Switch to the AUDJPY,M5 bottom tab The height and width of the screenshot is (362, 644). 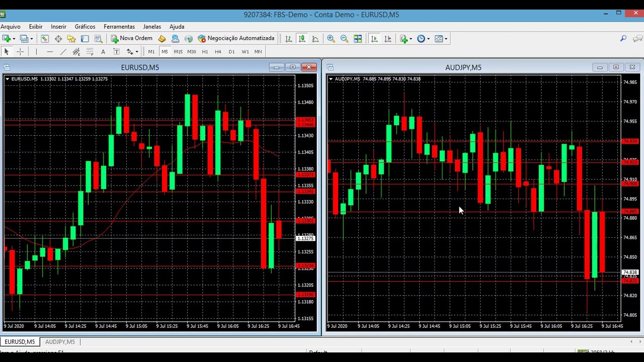point(60,342)
